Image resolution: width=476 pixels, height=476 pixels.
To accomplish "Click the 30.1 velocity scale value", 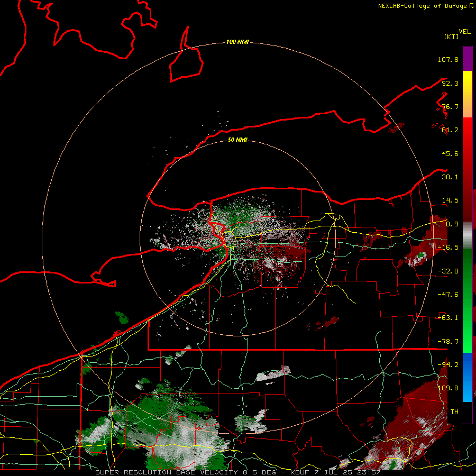I will click(x=450, y=177).
